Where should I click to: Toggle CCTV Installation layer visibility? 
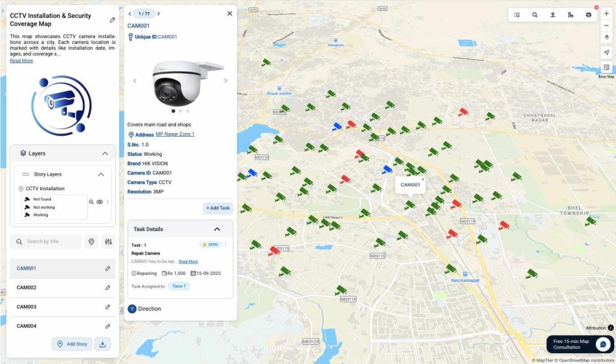pos(100,202)
